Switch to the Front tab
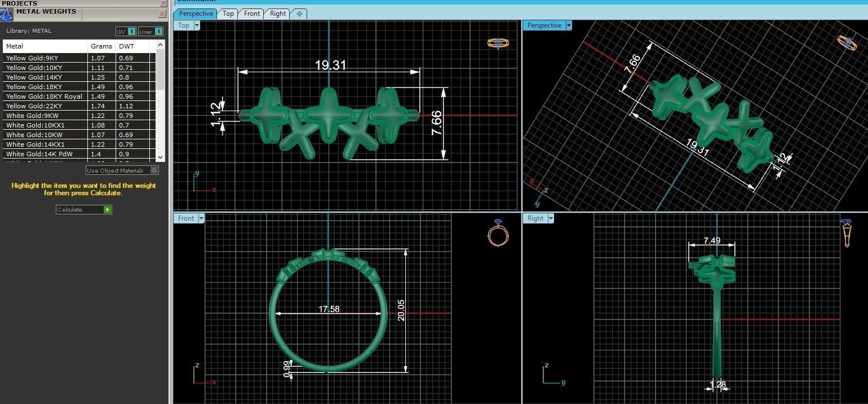 click(252, 14)
